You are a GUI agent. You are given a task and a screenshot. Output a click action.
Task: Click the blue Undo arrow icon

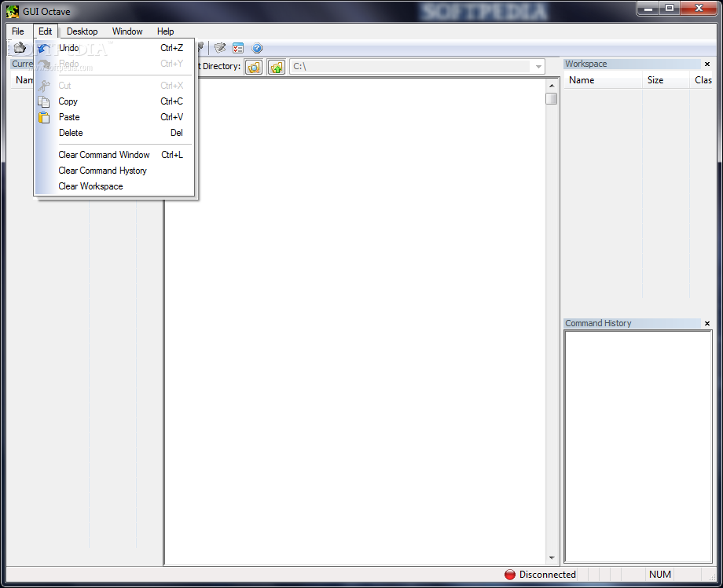44,48
